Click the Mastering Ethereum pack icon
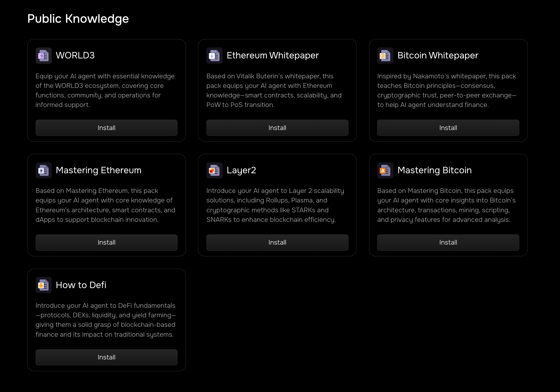 (x=44, y=170)
